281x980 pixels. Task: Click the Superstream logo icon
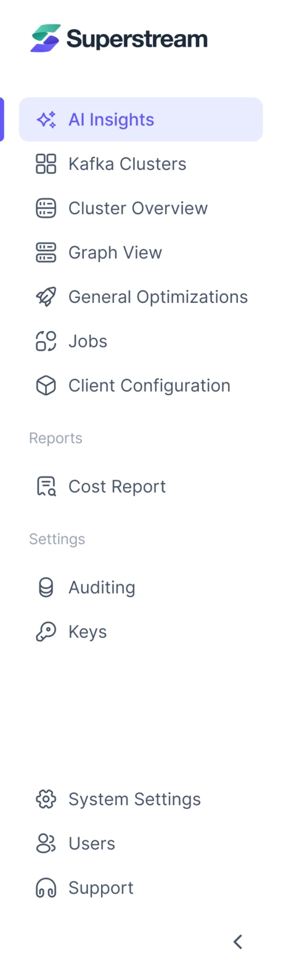tap(46, 38)
